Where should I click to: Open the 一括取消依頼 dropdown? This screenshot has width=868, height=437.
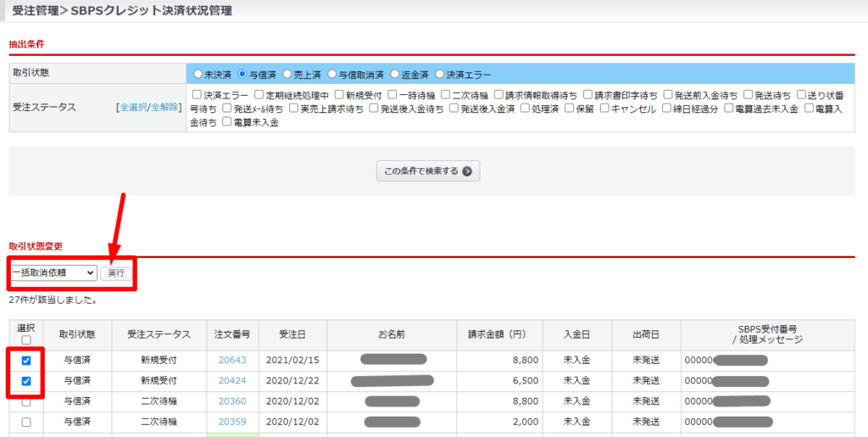pos(53,273)
